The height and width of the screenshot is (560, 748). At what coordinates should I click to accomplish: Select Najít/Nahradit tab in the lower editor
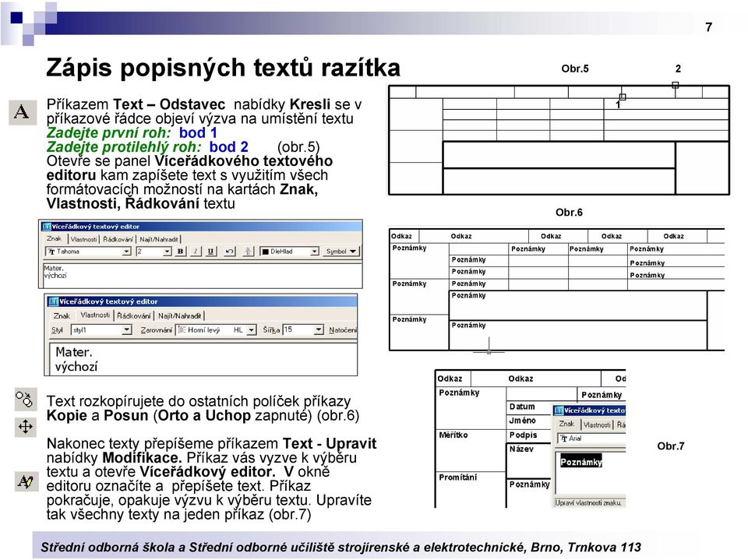[179, 315]
